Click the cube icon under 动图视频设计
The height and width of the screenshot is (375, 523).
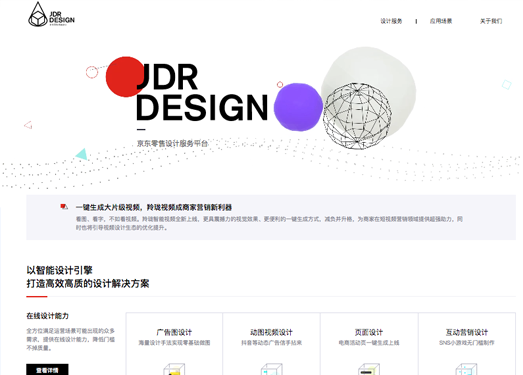coord(272,369)
